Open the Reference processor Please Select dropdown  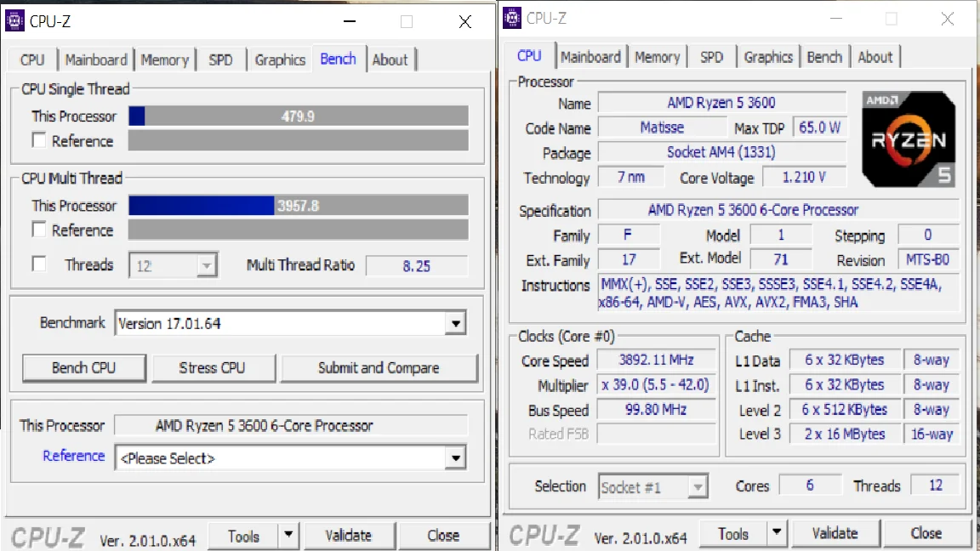click(290, 458)
